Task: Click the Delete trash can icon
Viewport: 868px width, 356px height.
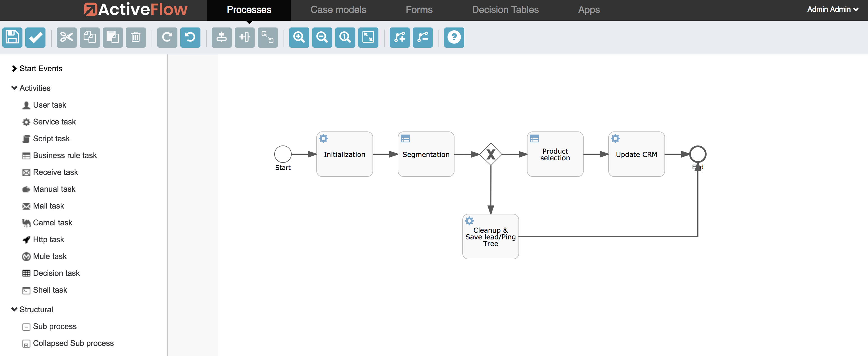Action: pyautogui.click(x=136, y=37)
